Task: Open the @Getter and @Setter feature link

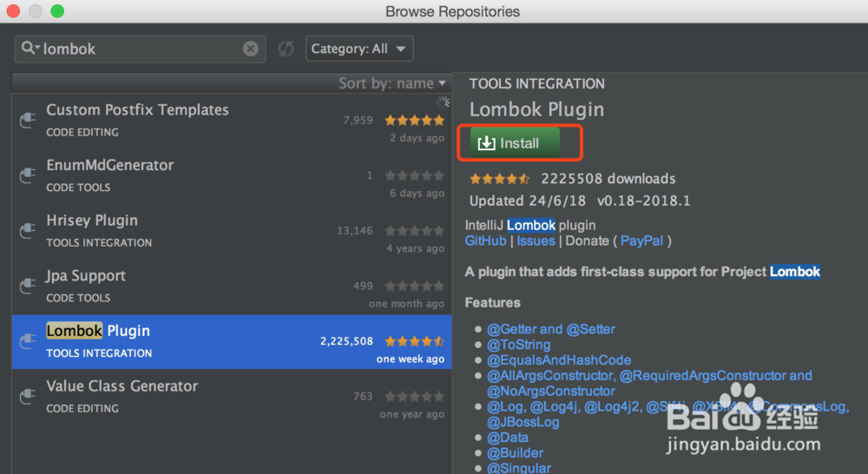Action: pos(551,329)
